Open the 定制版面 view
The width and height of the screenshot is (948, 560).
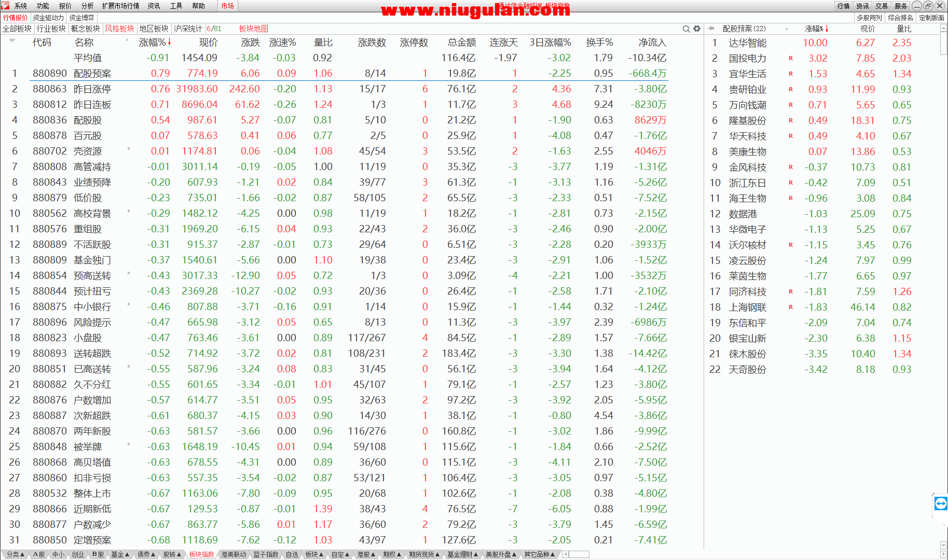tap(931, 18)
